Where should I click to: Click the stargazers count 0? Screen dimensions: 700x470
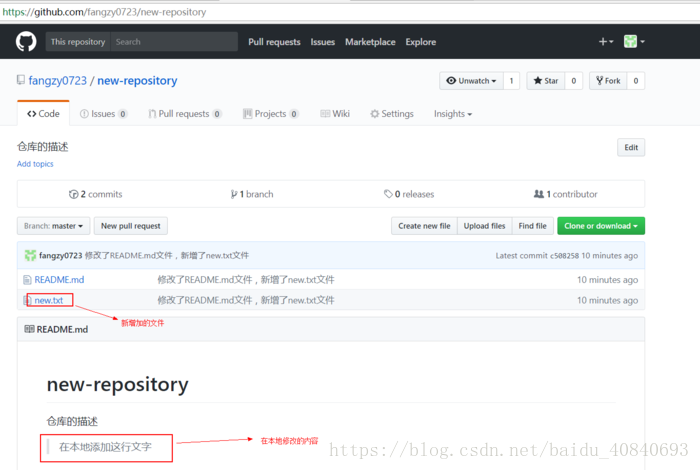click(x=574, y=81)
